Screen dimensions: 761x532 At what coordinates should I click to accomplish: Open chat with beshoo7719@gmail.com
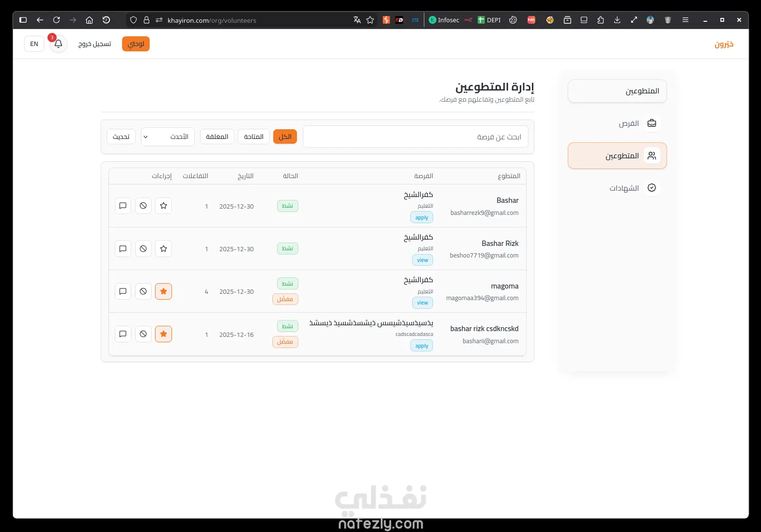coord(123,248)
